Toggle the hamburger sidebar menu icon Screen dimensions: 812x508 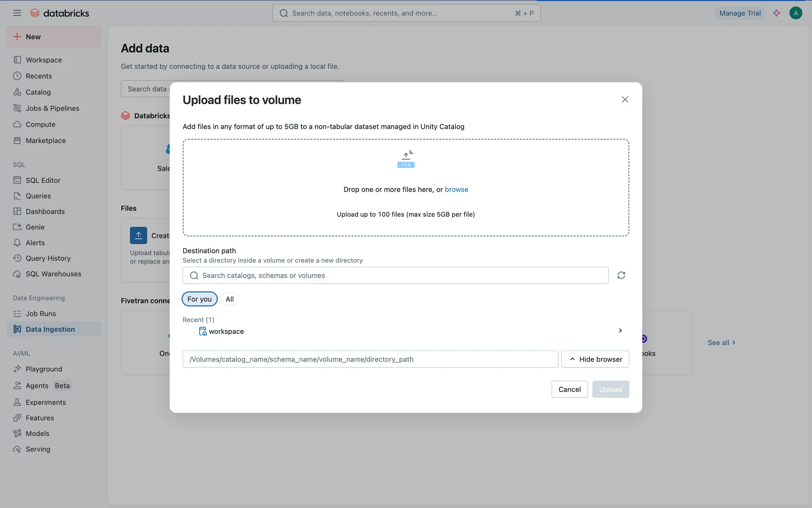click(x=17, y=13)
